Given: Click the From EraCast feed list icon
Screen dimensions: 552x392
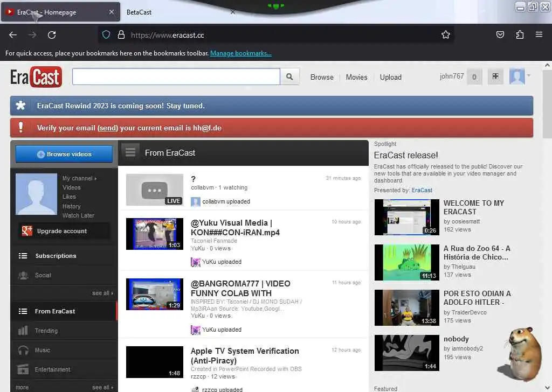Looking at the screenshot, I should (130, 152).
